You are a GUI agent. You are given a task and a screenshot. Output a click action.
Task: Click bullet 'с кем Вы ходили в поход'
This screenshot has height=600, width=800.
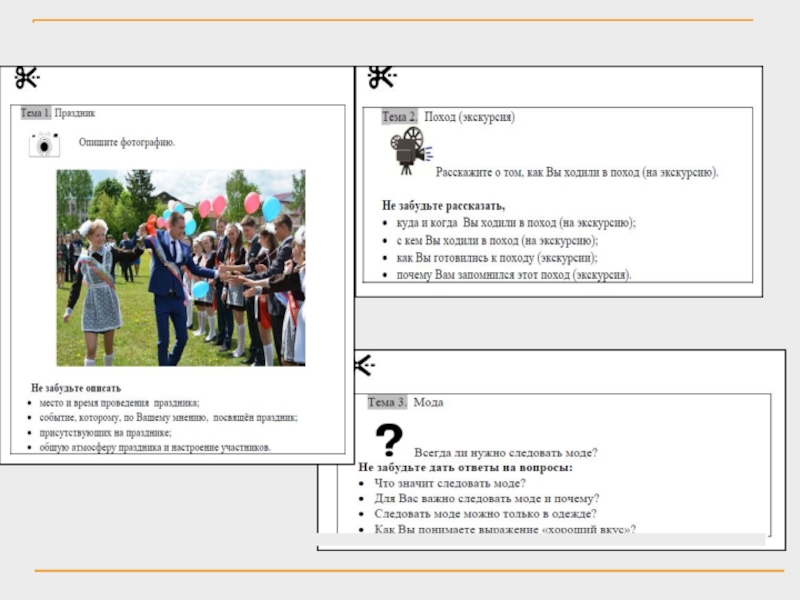[x=497, y=240]
